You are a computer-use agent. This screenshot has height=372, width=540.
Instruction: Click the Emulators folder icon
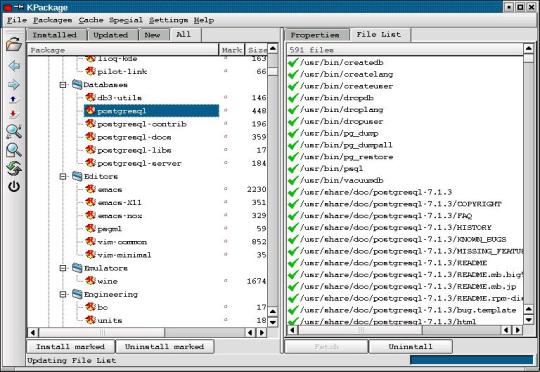click(x=77, y=268)
